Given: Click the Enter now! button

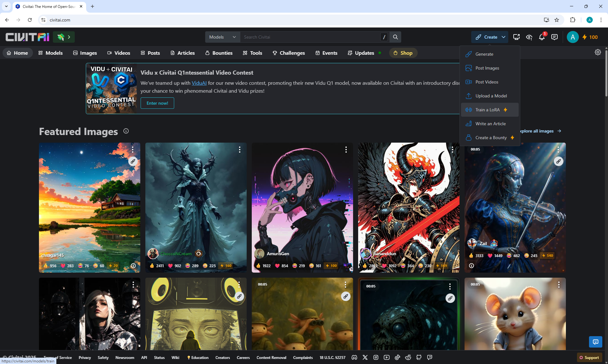Looking at the screenshot, I should [x=157, y=103].
